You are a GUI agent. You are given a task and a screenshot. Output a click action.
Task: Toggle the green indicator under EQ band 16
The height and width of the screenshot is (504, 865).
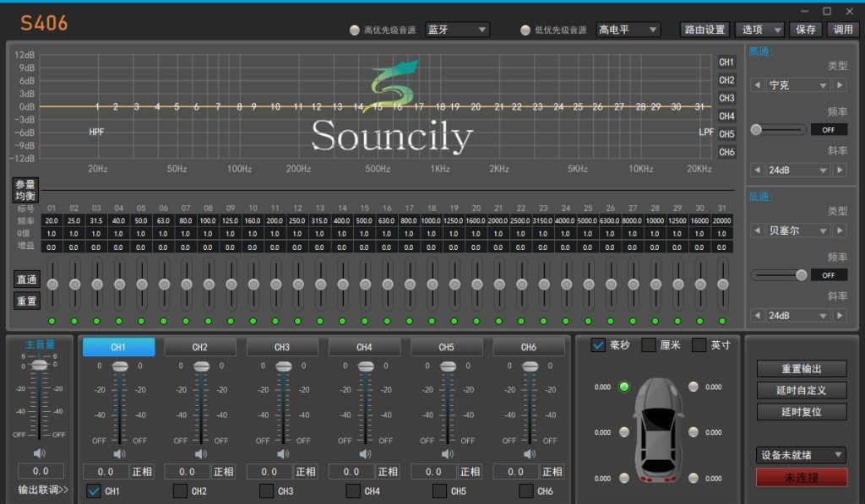[387, 321]
